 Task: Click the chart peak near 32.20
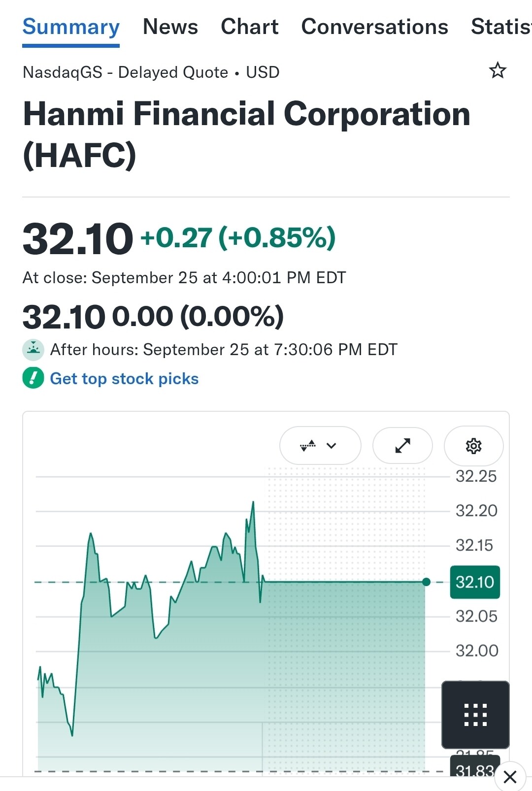[x=253, y=502]
